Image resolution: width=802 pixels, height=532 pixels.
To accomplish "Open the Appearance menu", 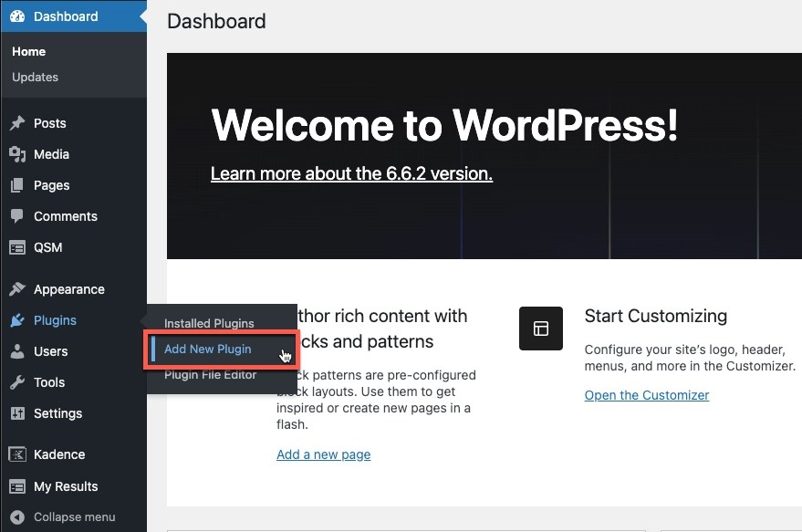I will tap(69, 289).
